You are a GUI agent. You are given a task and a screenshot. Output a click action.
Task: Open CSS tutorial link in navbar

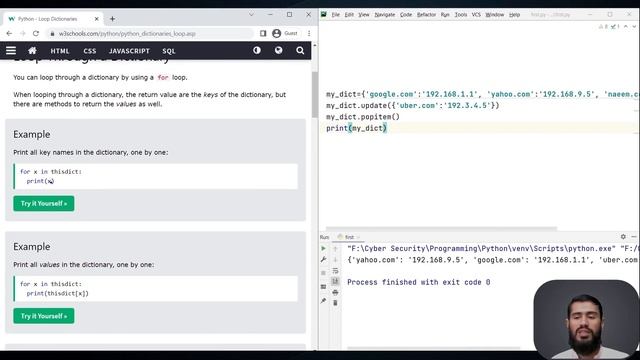click(x=90, y=51)
